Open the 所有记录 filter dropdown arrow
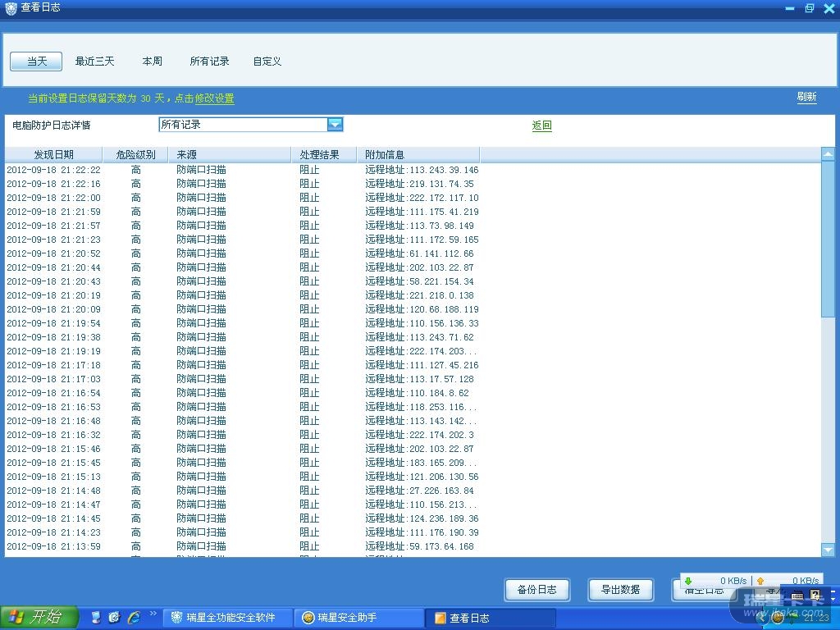 (335, 125)
